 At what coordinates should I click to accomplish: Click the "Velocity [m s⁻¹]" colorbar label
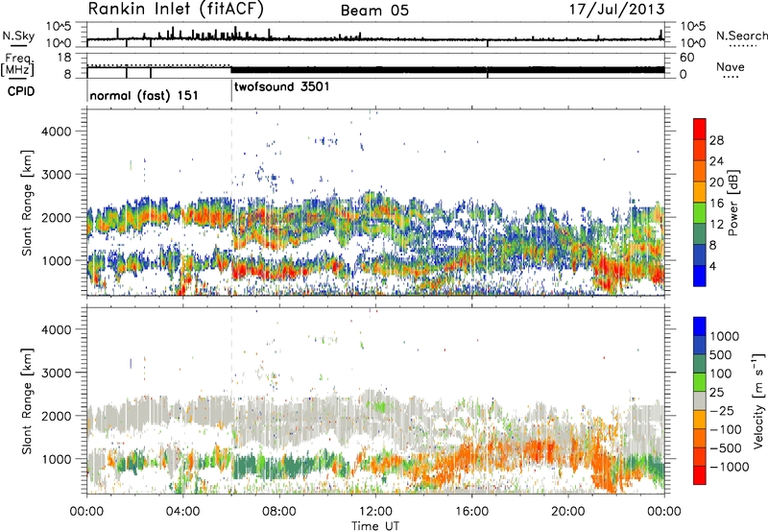pos(758,400)
